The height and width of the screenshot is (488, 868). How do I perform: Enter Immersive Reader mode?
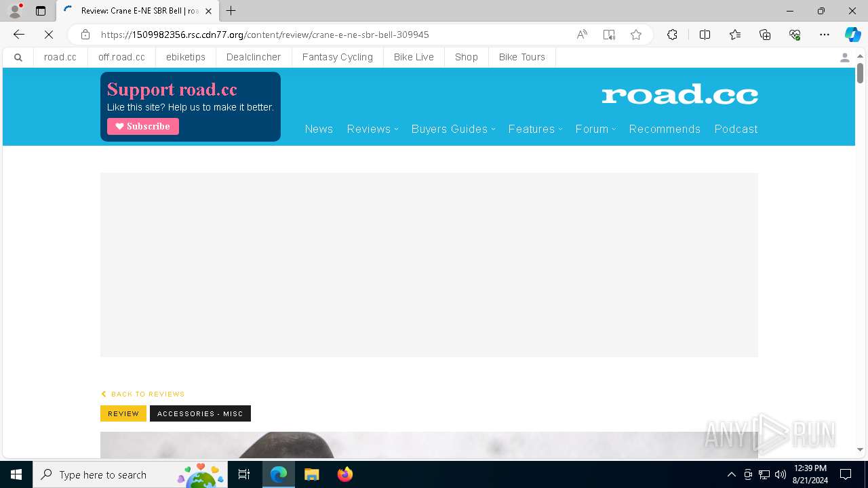(609, 35)
